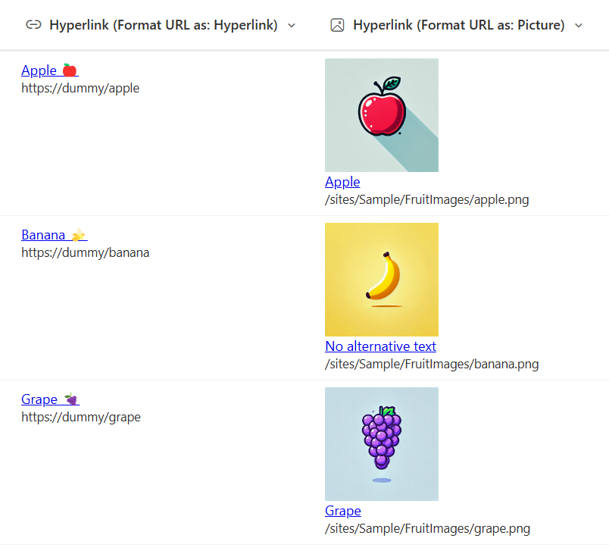Open the Apple link under apple picture
This screenshot has height=554, width=609.
pos(343,182)
